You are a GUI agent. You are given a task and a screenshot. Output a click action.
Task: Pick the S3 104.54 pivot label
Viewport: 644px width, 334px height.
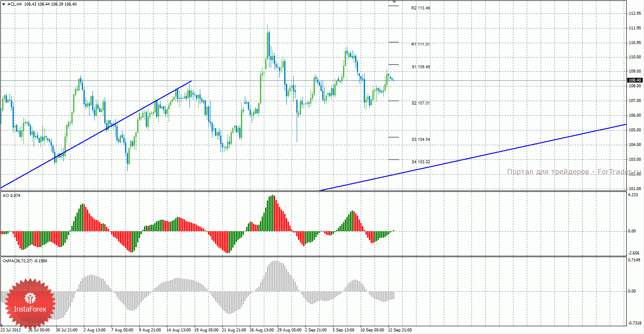(421, 140)
